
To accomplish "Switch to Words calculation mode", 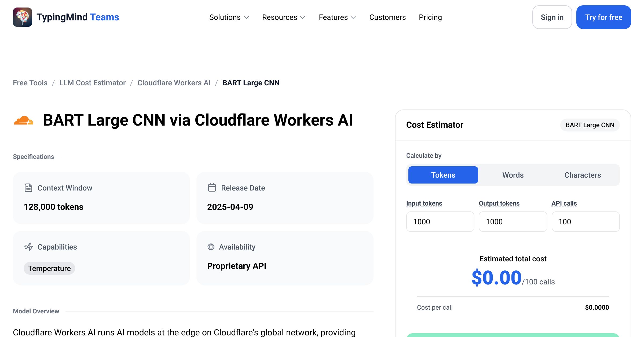I will click(513, 175).
